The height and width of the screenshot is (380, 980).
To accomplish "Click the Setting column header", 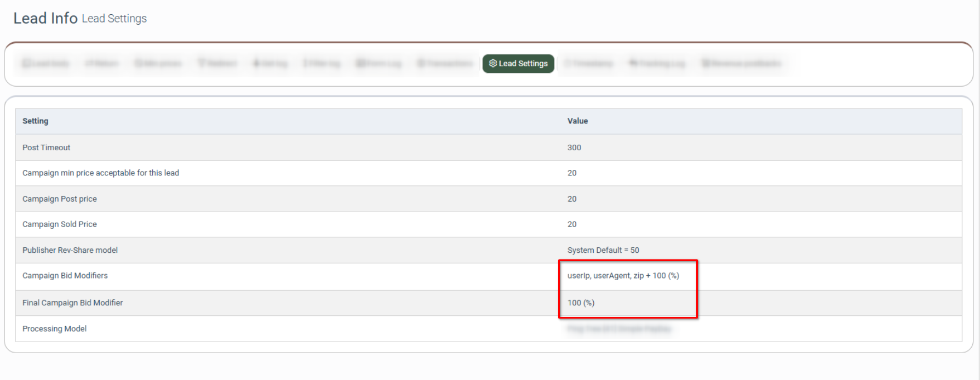I will pyautogui.click(x=35, y=121).
